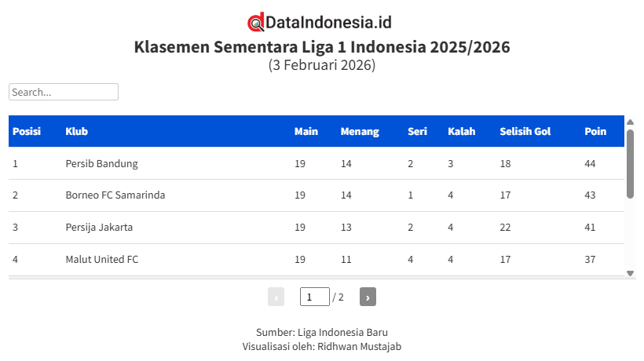644x361 pixels.
Task: Sort by Poin column header
Action: pos(595,131)
